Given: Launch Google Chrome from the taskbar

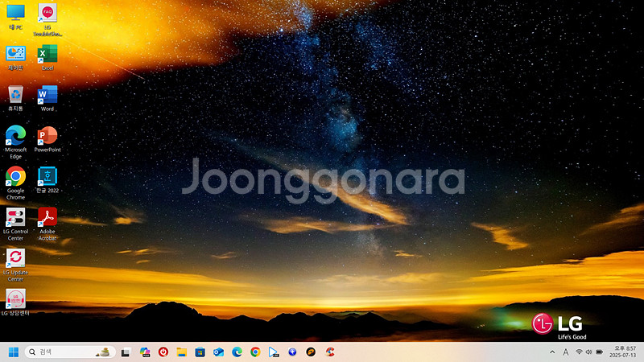Looking at the screenshot, I should (x=255, y=352).
